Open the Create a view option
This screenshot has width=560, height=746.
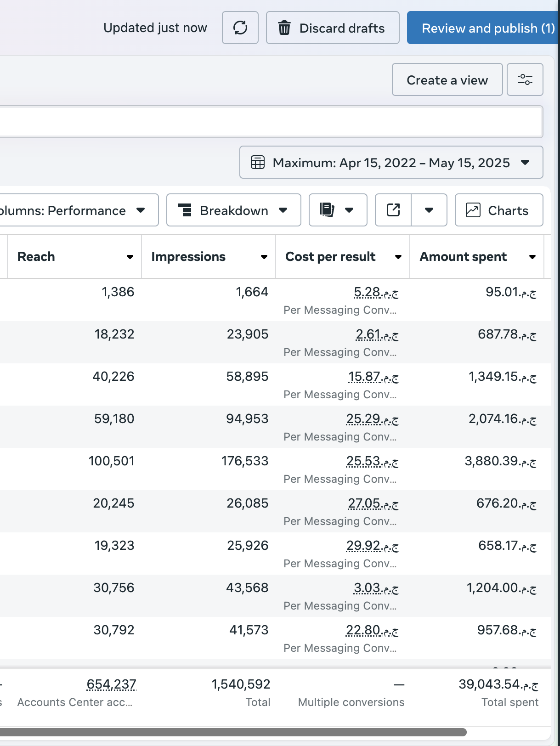pyautogui.click(x=447, y=80)
